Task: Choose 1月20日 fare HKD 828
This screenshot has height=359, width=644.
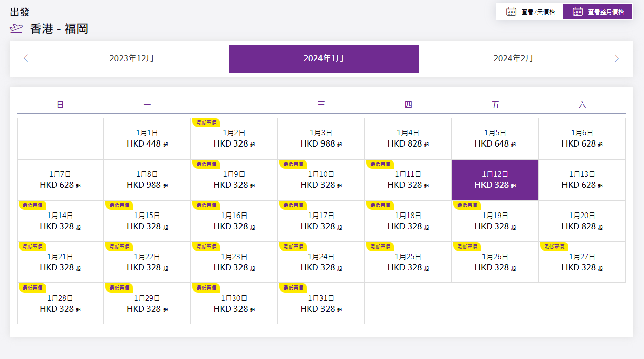Action: coord(582,221)
